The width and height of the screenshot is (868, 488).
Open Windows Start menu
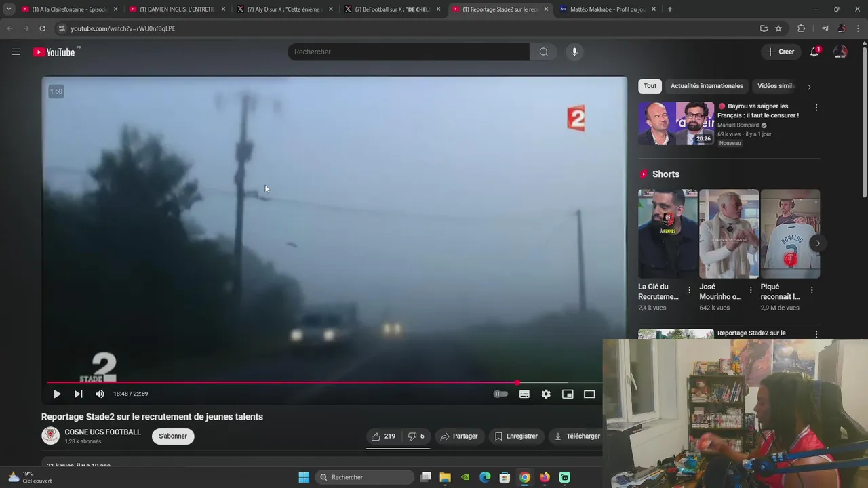click(304, 477)
